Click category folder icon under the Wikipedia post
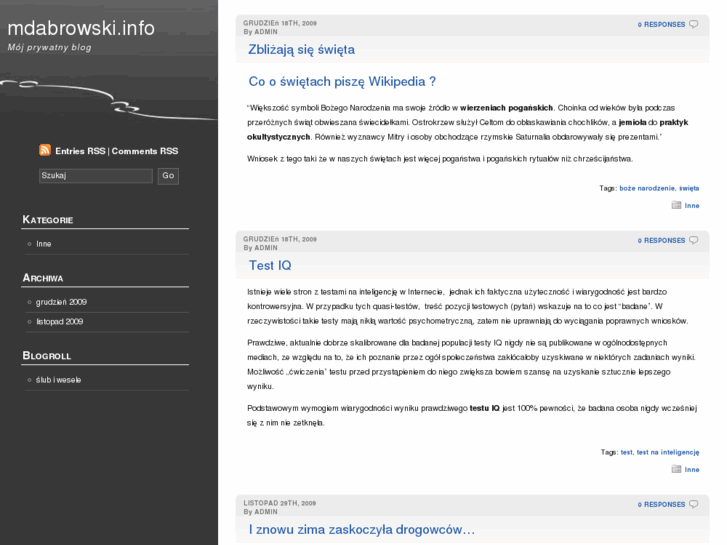 point(677,205)
